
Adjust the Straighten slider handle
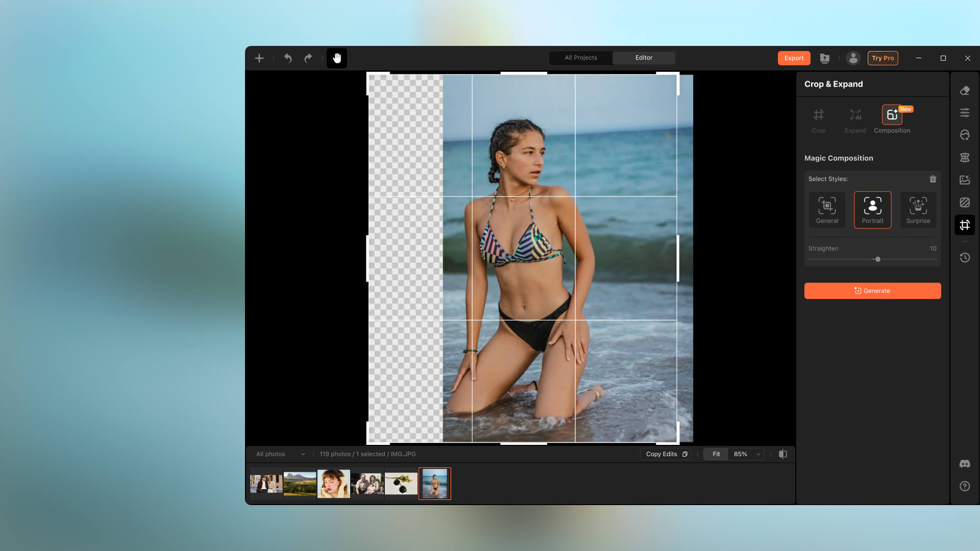(878, 259)
